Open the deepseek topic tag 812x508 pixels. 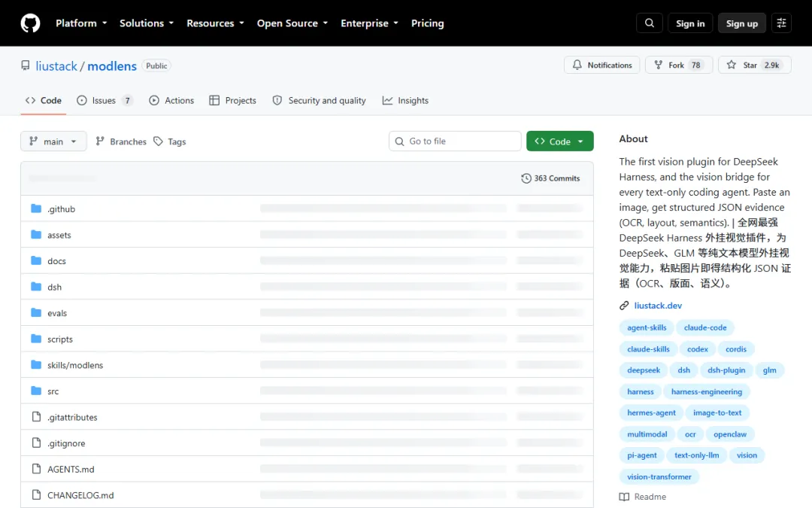[x=643, y=370]
